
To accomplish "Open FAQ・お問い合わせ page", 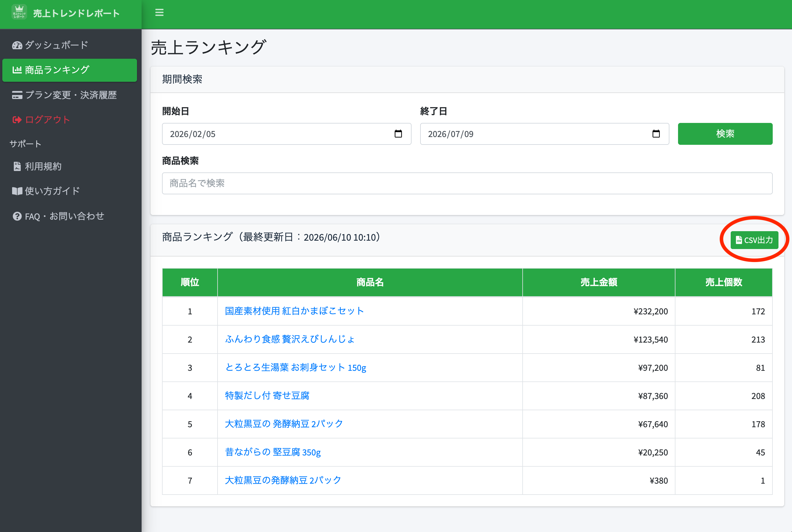I will [70, 216].
